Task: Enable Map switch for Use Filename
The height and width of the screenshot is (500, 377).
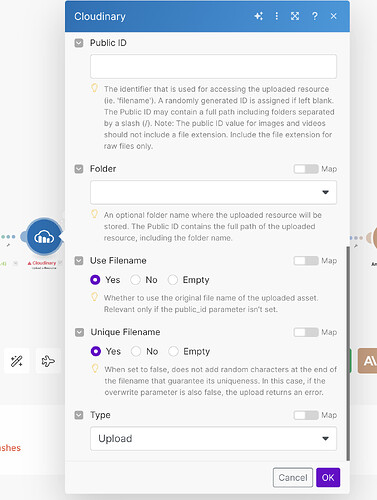Action: 306,261
